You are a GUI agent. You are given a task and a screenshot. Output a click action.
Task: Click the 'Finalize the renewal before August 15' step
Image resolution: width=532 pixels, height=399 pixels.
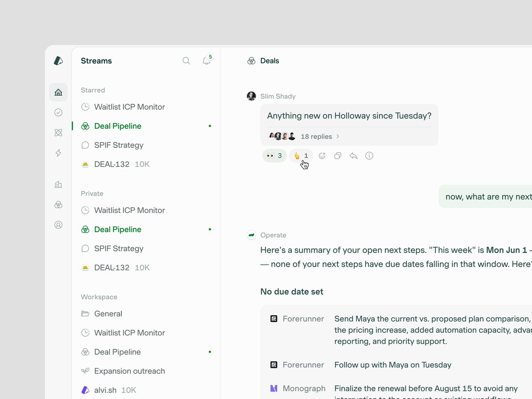(x=426, y=391)
